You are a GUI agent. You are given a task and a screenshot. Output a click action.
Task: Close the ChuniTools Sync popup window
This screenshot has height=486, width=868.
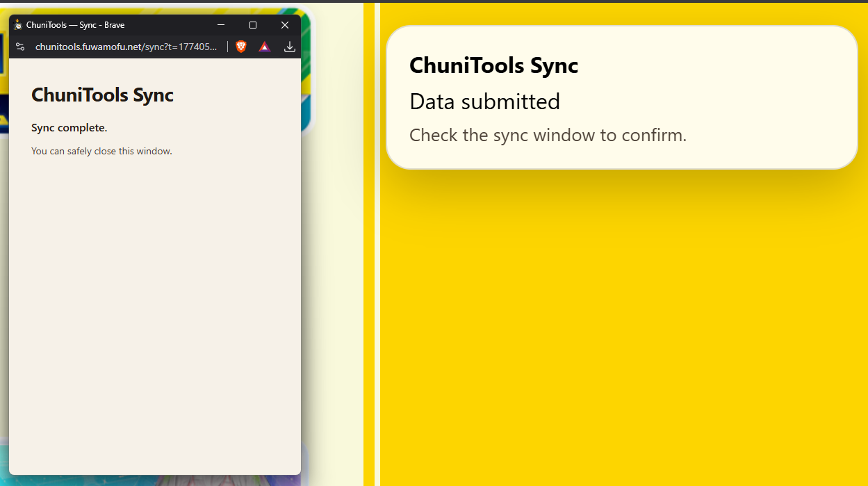[284, 25]
